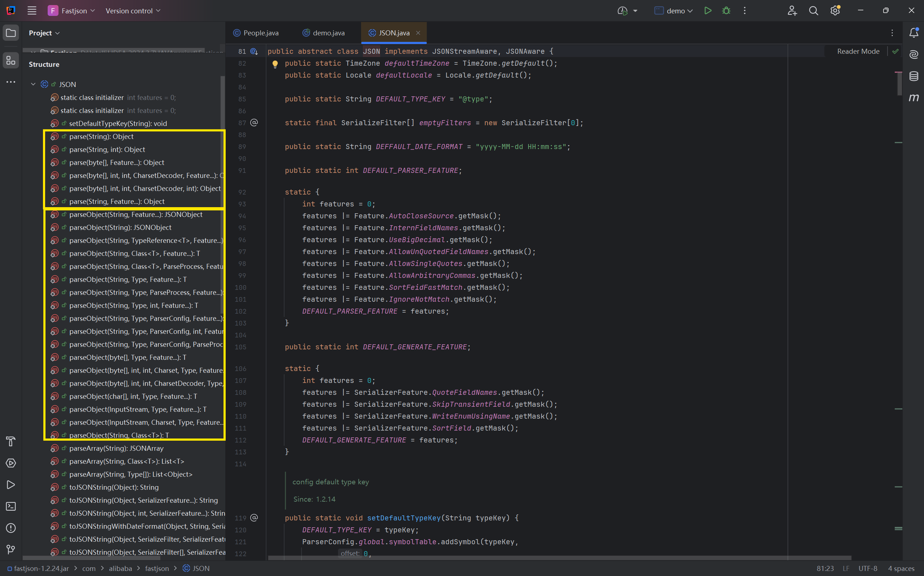Open the AI Assistant spiral icon
This screenshot has width=924, height=576.
tap(914, 54)
